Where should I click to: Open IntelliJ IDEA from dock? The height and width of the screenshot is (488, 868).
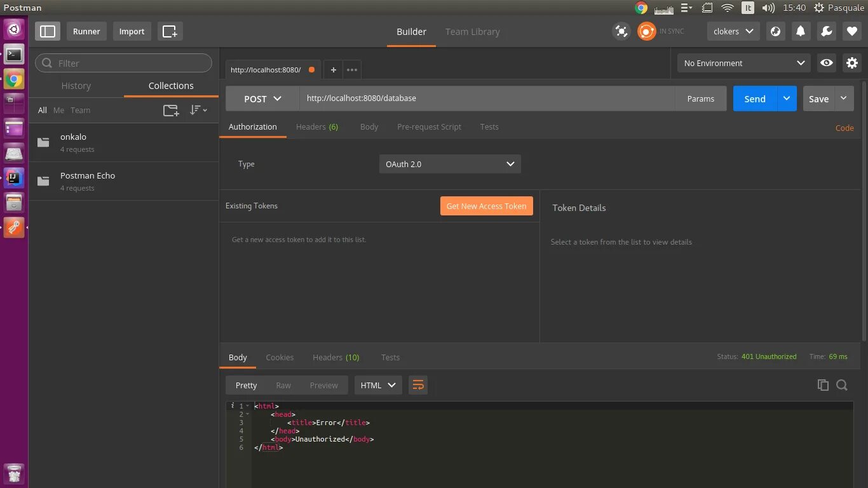[14, 178]
